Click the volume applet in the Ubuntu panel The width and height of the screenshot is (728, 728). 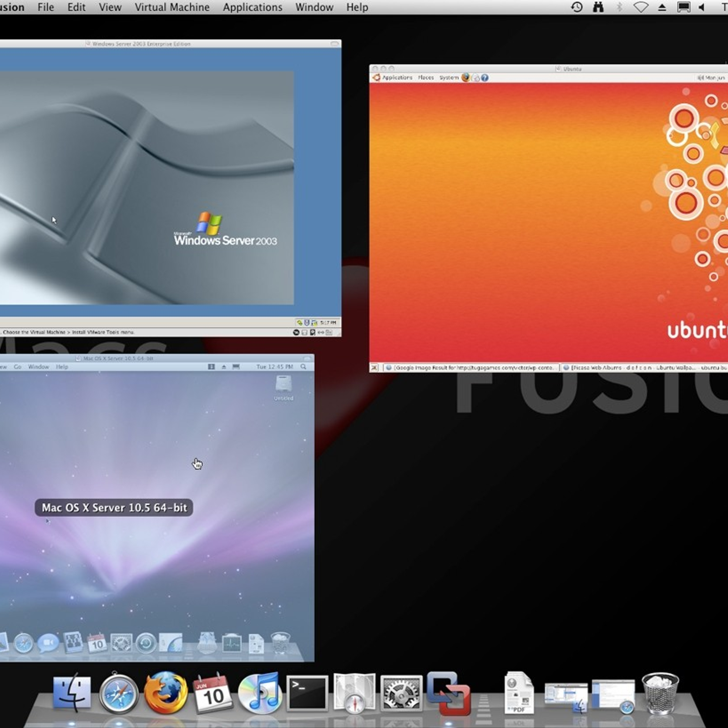(700, 78)
